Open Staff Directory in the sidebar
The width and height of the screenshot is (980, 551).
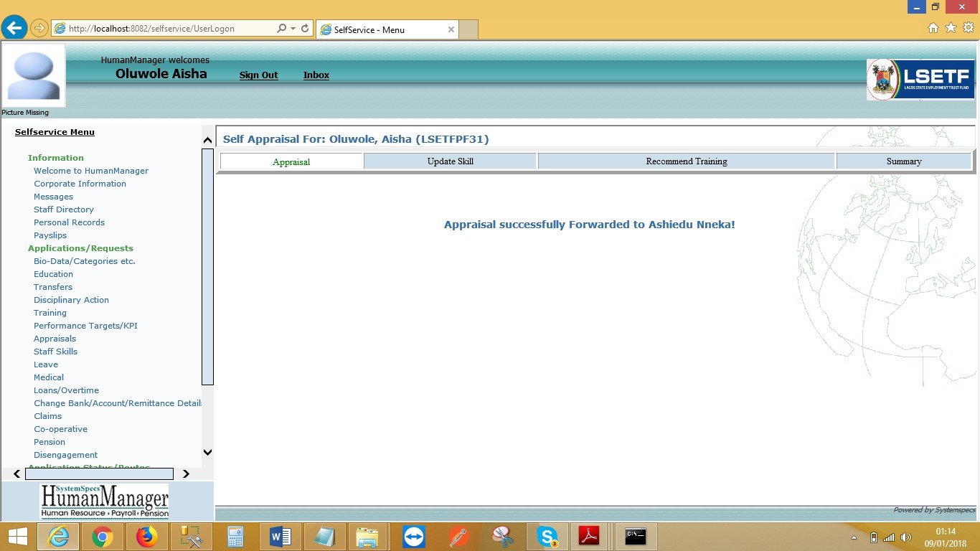click(64, 209)
